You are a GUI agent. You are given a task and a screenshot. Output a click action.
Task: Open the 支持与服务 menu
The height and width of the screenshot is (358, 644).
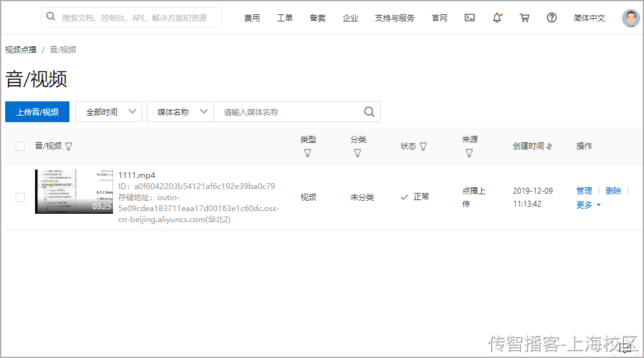click(395, 18)
